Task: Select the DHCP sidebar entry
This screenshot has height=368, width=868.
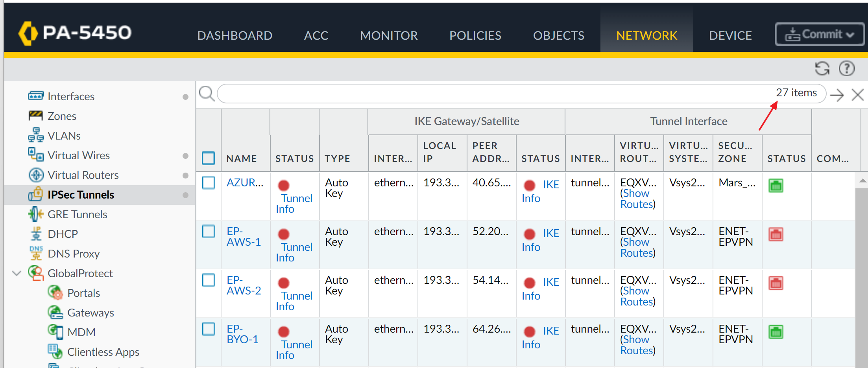Action: [x=63, y=234]
